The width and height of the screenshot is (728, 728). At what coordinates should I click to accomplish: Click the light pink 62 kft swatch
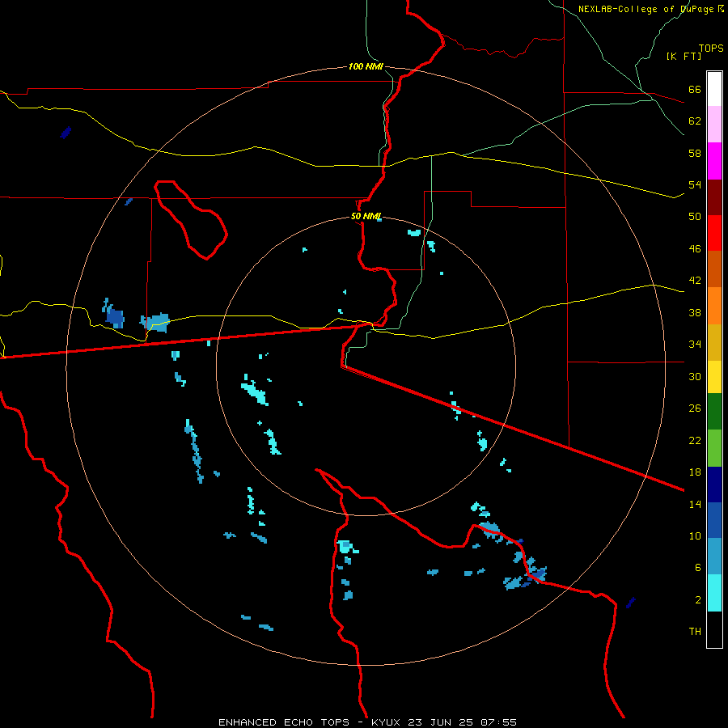tap(714, 124)
